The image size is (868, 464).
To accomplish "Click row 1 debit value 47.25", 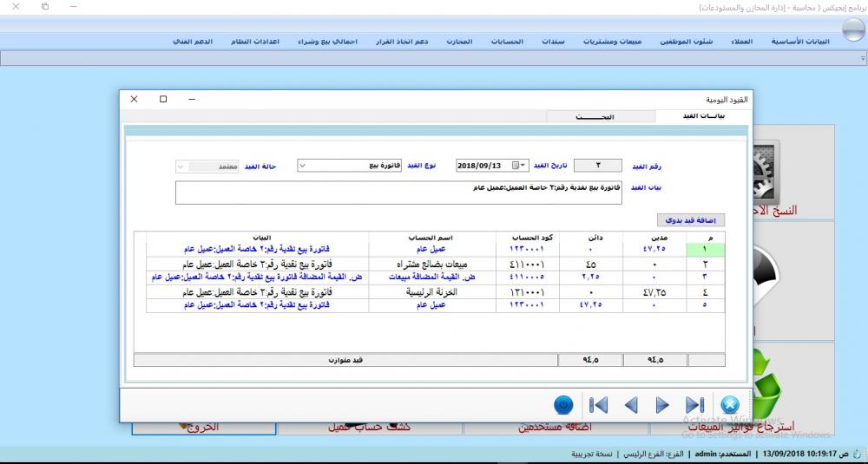I will point(654,250).
